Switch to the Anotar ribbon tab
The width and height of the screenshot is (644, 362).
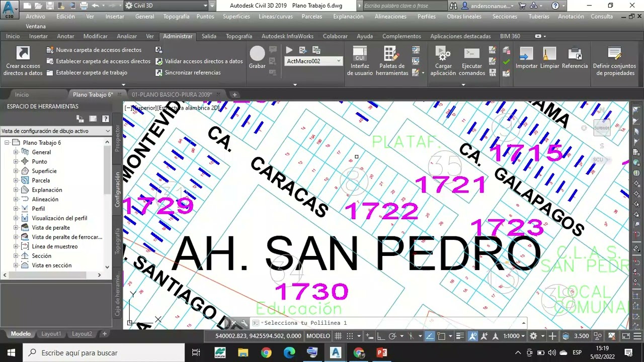point(65,36)
